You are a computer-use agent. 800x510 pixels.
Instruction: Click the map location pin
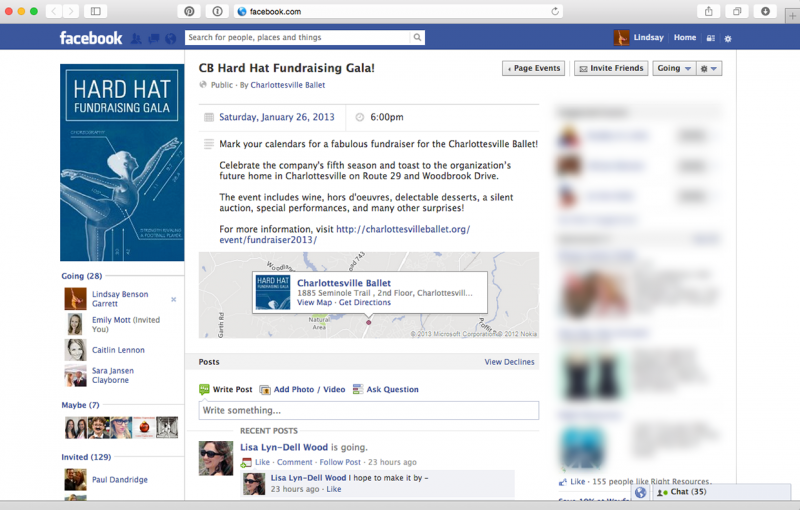(x=368, y=322)
